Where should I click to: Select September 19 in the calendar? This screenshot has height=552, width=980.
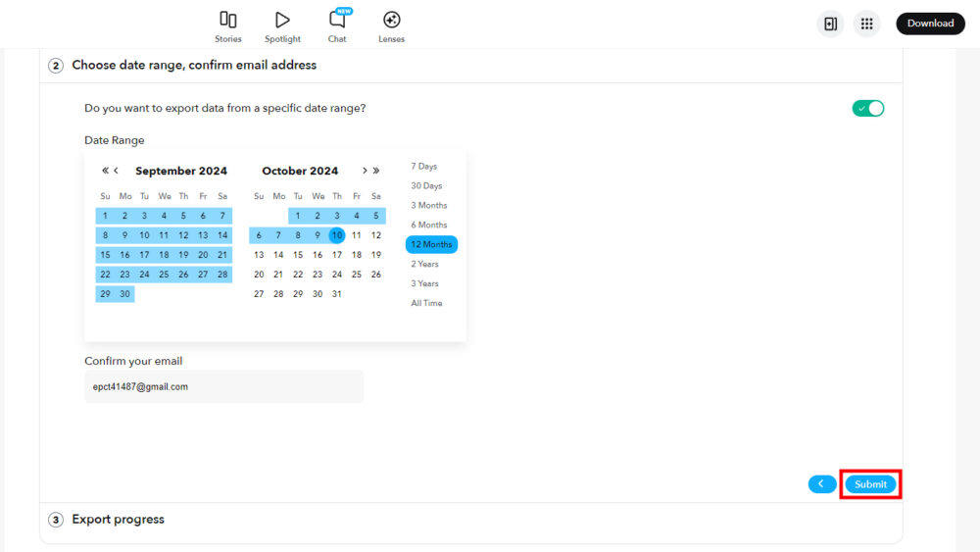click(183, 255)
